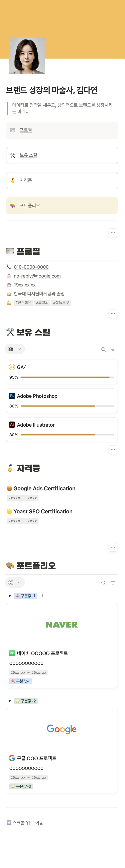Click filter icon in 보유 스킬 section

[113, 349]
